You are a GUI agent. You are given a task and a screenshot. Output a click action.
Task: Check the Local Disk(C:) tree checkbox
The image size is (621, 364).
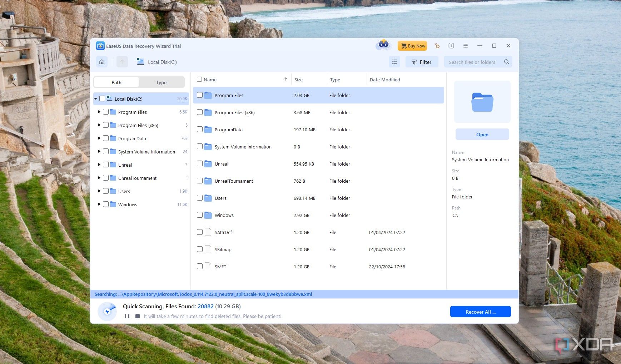[102, 98]
